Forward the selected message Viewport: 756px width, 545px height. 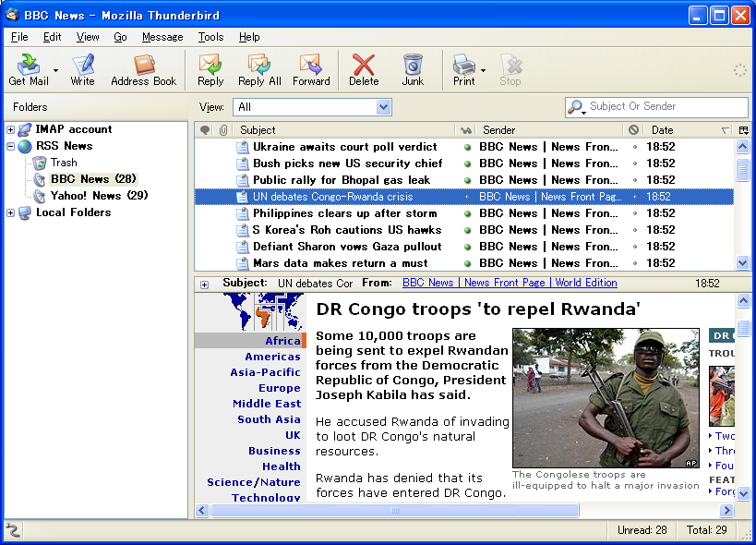click(x=311, y=69)
